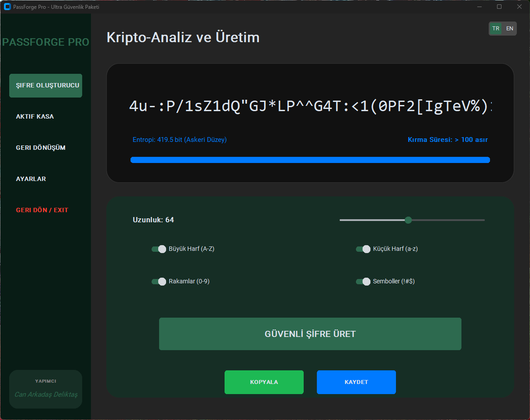This screenshot has width=530, height=420.
Task: Maximize the PassForge Pro window
Action: point(499,7)
